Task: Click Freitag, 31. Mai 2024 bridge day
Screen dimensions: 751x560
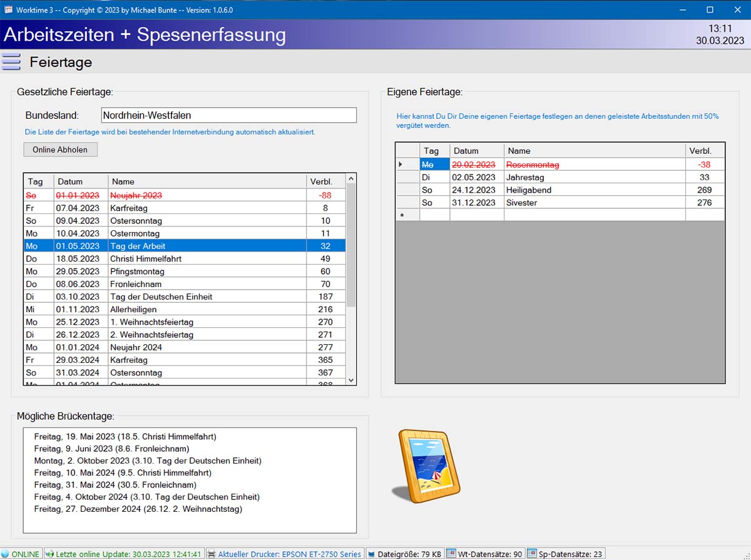Action: (x=115, y=484)
